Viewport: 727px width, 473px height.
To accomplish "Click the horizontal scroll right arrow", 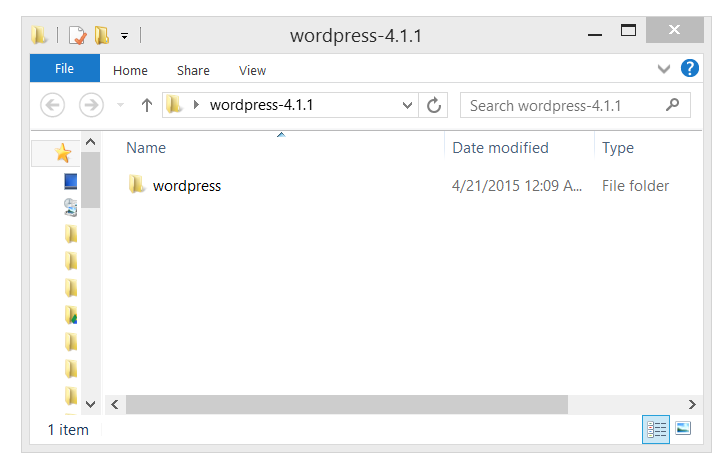I will [x=692, y=404].
